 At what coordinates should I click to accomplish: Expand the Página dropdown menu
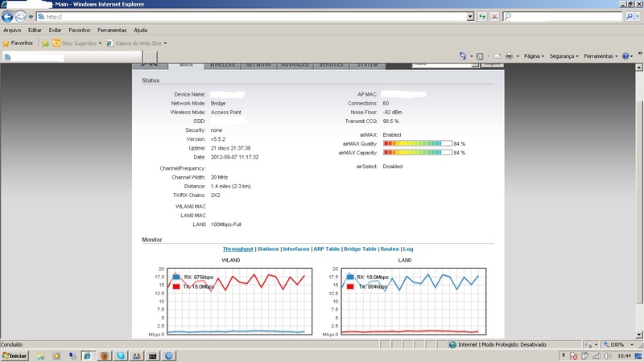tap(535, 56)
